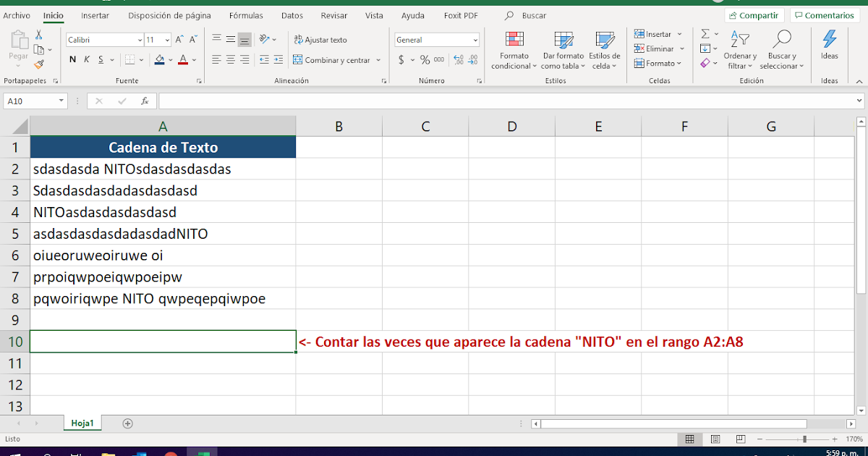The width and height of the screenshot is (868, 456).
Task: Click the Compartir button
Action: (x=754, y=14)
